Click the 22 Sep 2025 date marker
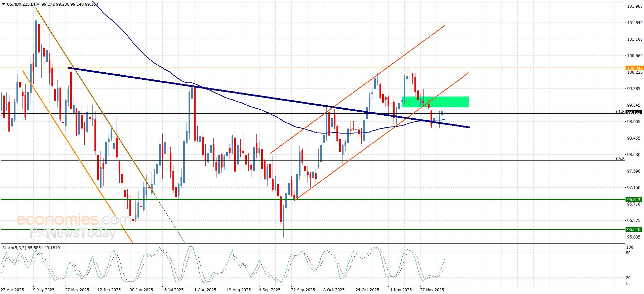 click(x=303, y=290)
